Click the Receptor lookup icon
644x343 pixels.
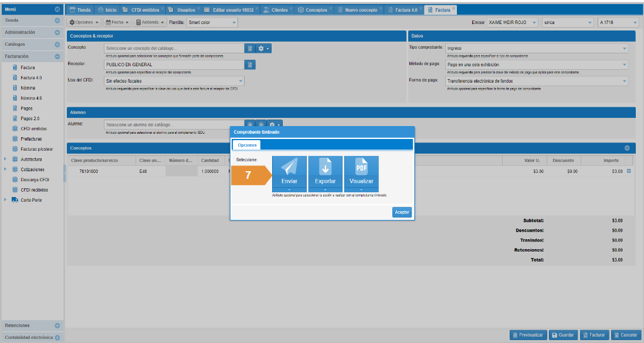[x=250, y=64]
